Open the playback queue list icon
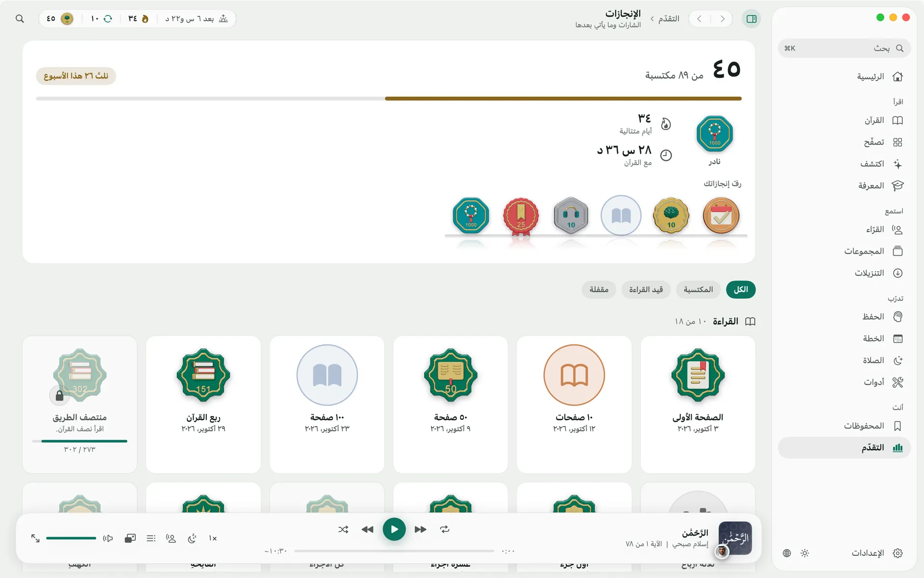The image size is (924, 578). 151,538
